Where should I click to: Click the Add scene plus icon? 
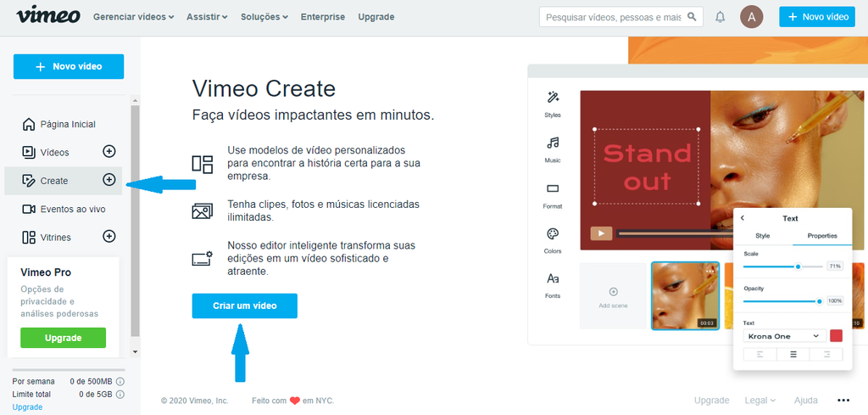(x=613, y=291)
